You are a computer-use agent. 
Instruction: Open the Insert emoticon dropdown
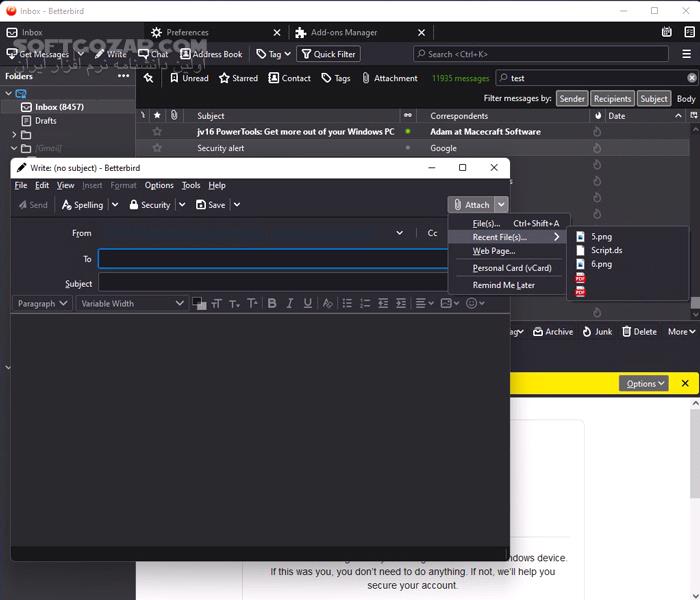475,304
